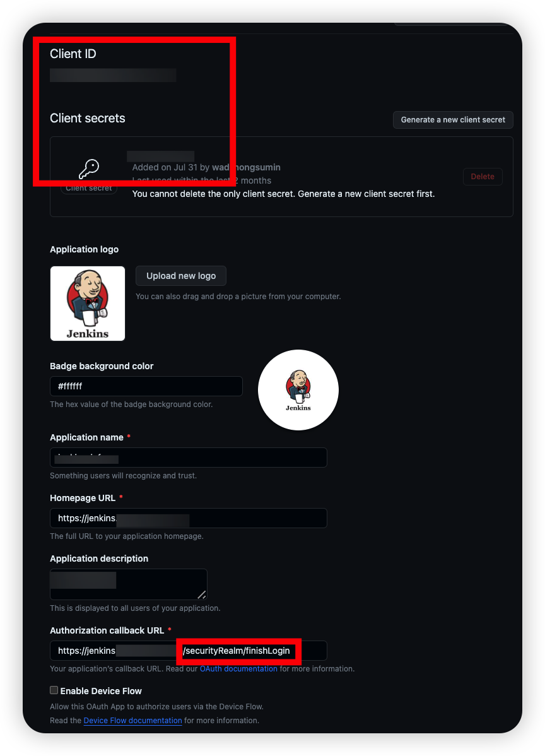Click the disabled Delete secret button

tap(483, 177)
